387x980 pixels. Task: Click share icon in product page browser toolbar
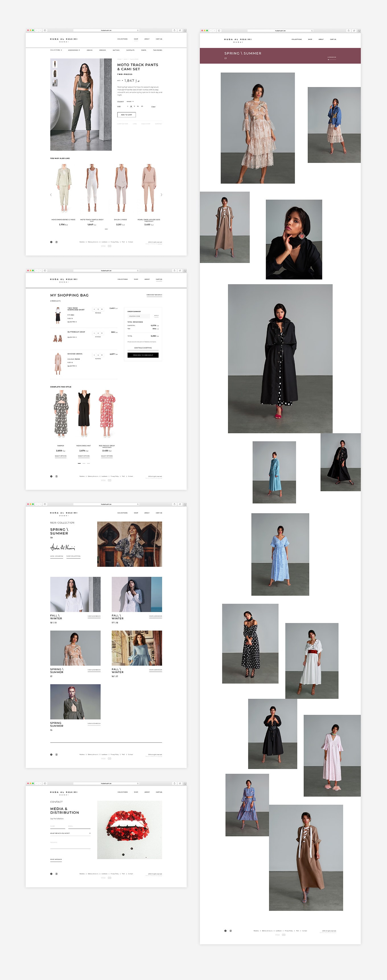click(174, 30)
